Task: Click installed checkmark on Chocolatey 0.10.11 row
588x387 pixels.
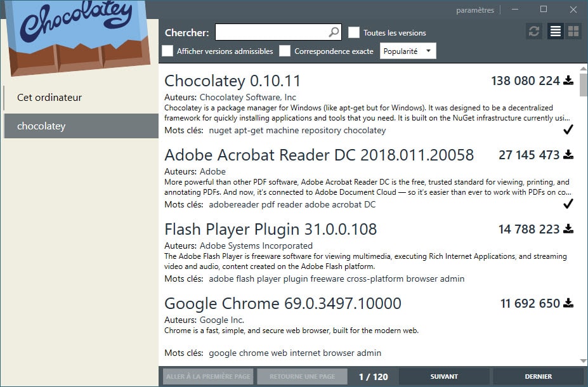Action: pos(568,130)
